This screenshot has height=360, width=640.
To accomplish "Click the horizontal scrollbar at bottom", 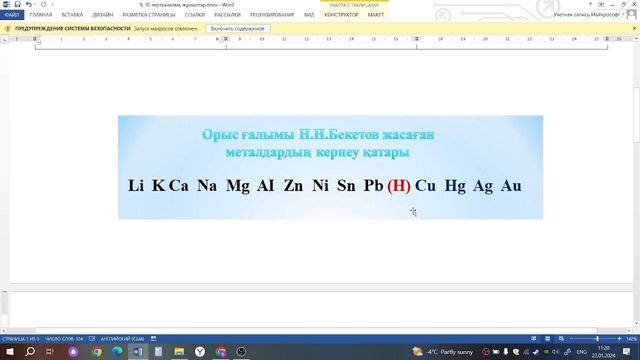I will click(x=316, y=330).
